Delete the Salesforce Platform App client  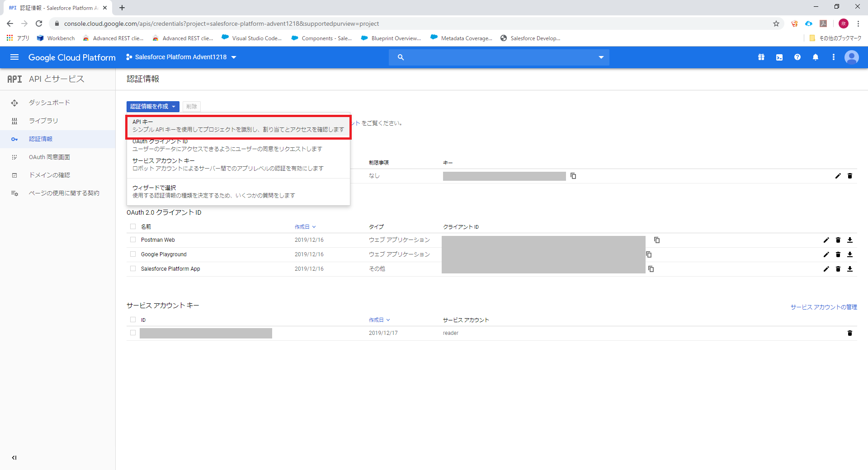(838, 269)
